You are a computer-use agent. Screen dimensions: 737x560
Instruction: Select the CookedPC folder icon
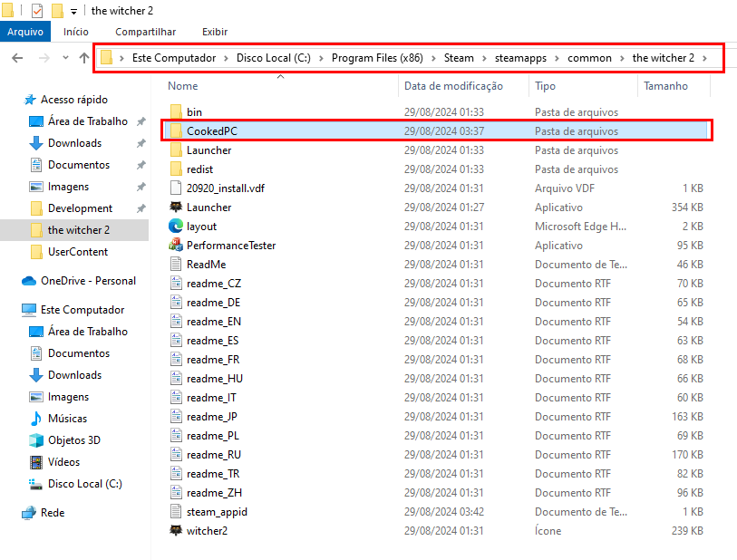[x=176, y=130]
